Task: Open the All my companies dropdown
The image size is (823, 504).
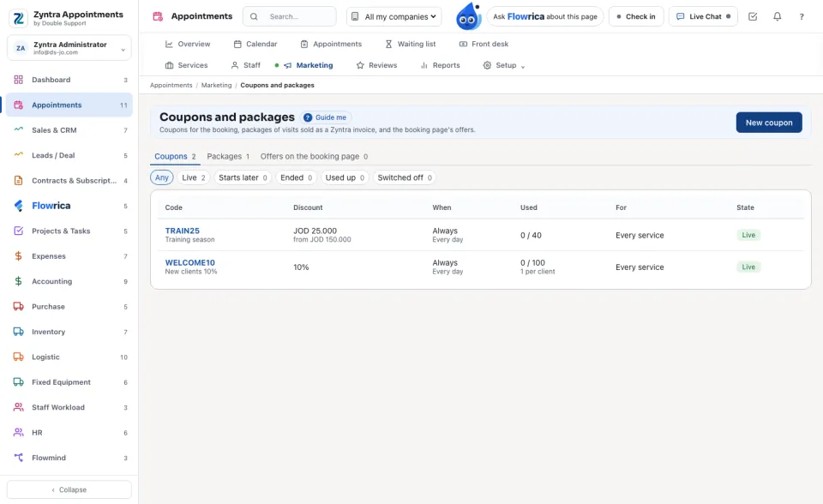Action: 394,17
